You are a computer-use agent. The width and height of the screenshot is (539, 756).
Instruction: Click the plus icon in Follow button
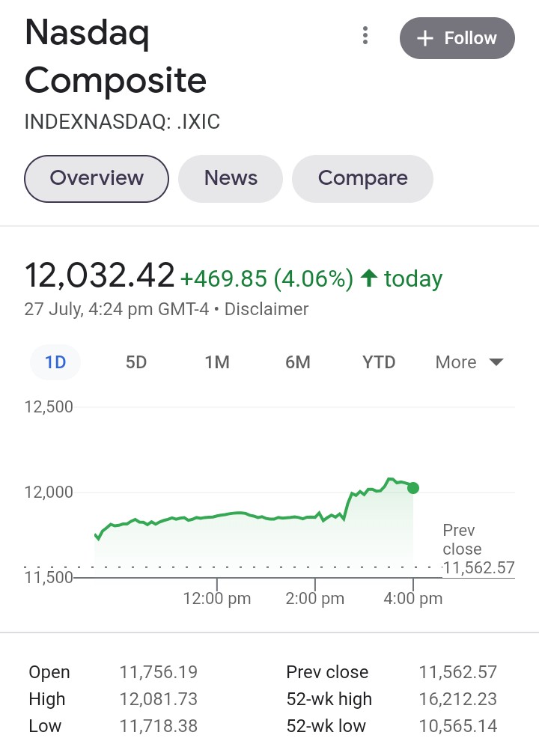pyautogui.click(x=425, y=38)
